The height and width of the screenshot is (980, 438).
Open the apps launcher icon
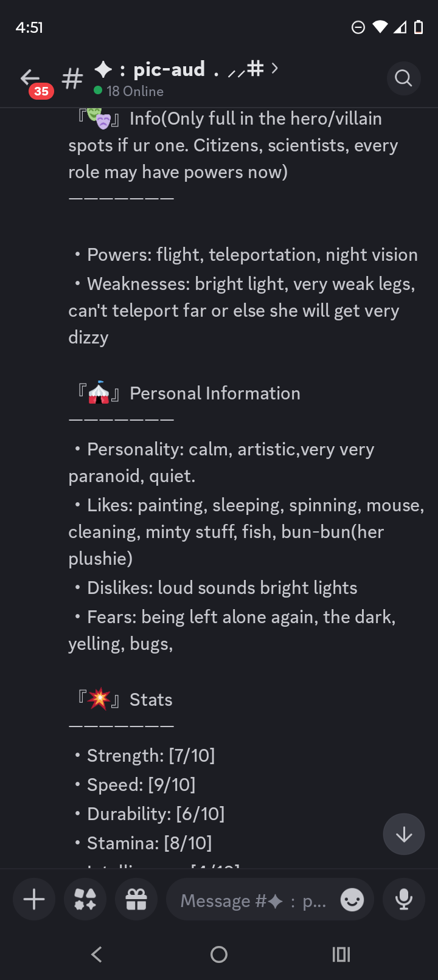[x=85, y=899]
